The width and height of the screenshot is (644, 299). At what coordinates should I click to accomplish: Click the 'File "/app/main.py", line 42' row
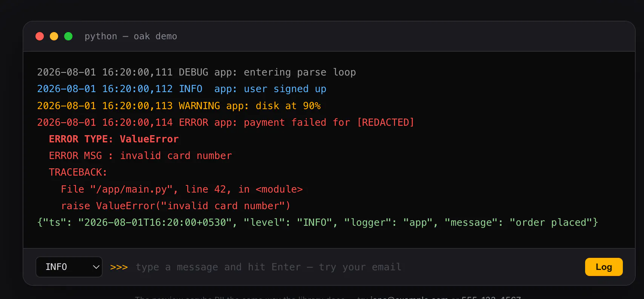click(182, 189)
